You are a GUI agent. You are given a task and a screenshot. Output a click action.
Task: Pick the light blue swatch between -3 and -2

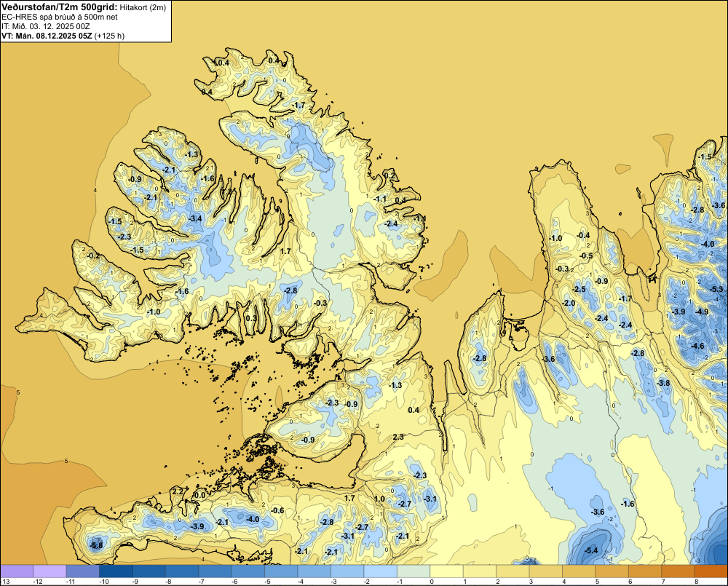pos(347,571)
